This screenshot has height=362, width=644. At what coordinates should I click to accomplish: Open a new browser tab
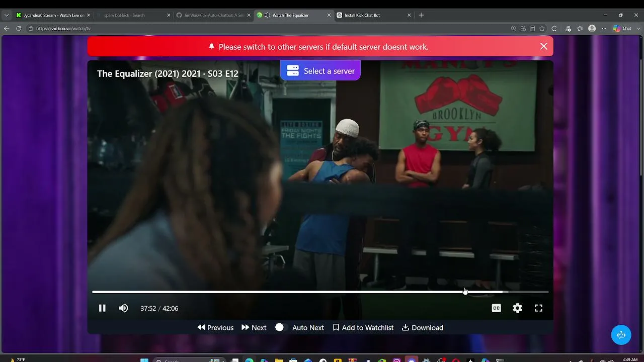pos(421,15)
